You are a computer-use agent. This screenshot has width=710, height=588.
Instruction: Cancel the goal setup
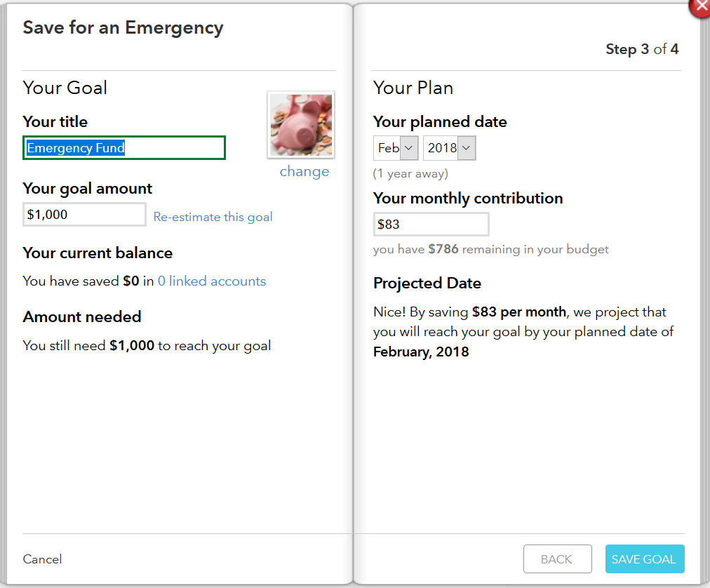click(x=42, y=559)
